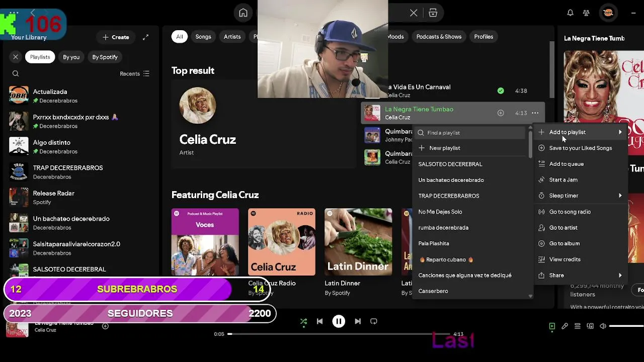Image resolution: width=644 pixels, height=362 pixels.
Task: Choose Save to your Liked Songs
Action: click(581, 148)
